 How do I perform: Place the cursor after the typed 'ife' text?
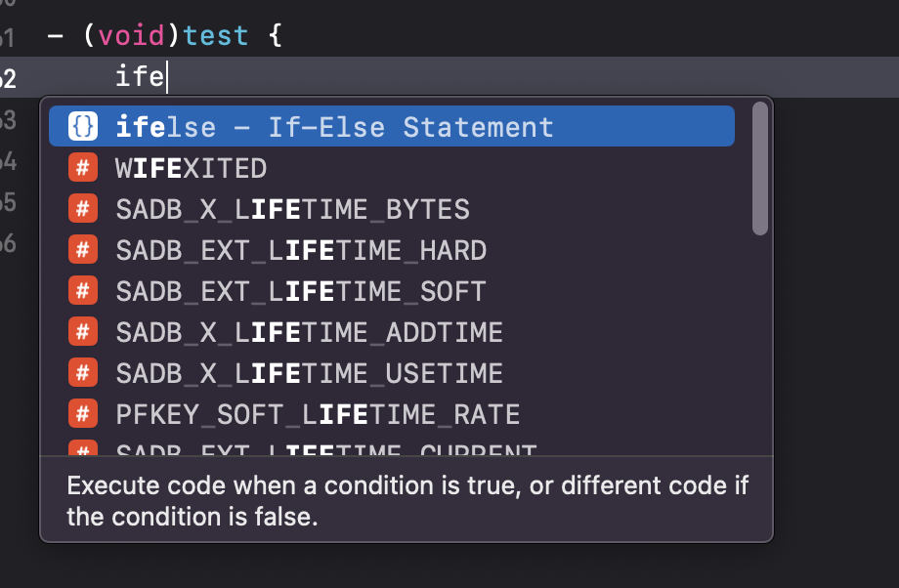pyautogui.click(x=167, y=76)
